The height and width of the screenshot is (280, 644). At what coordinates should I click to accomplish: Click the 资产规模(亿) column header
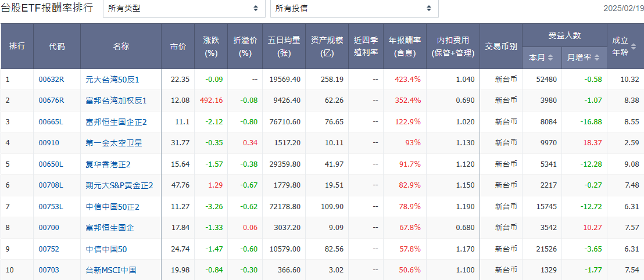(x=327, y=46)
